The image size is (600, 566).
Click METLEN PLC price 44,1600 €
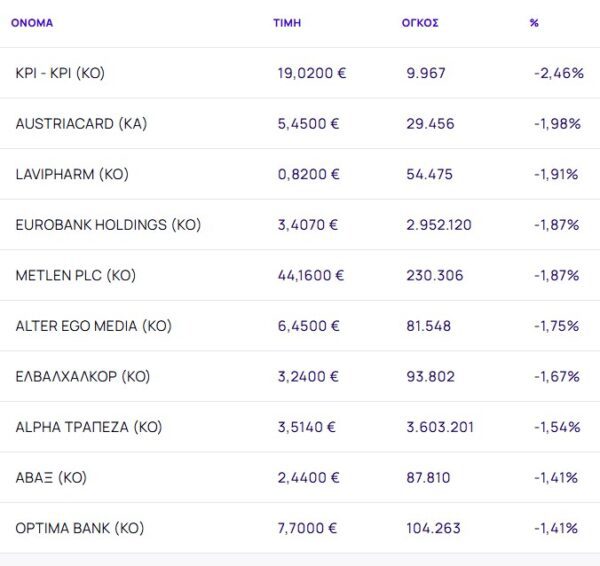(x=311, y=275)
